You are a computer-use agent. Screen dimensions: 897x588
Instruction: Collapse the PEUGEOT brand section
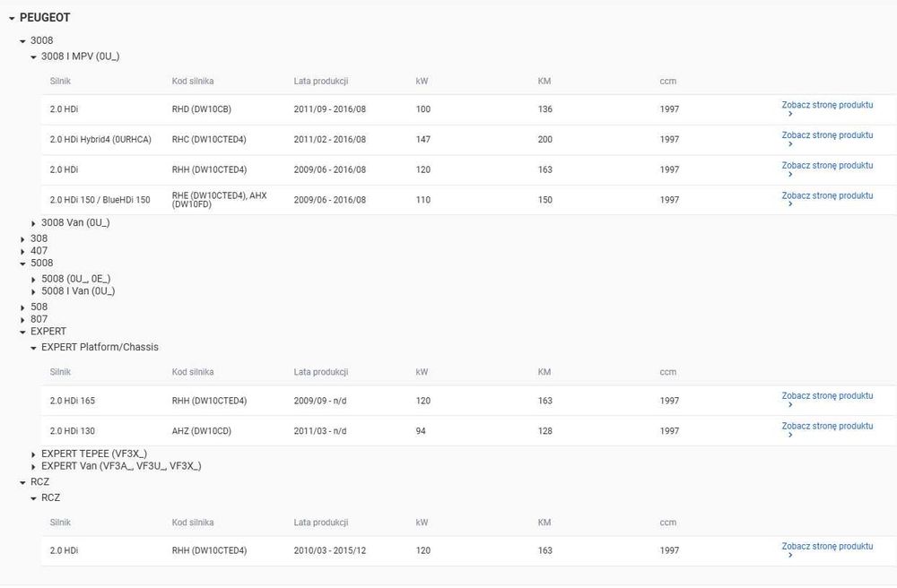pyautogui.click(x=12, y=18)
